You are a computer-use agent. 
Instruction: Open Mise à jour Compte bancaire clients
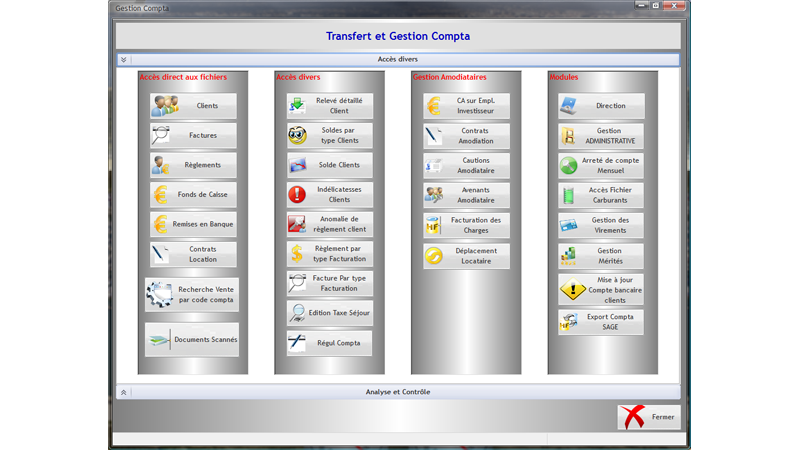tap(601, 290)
